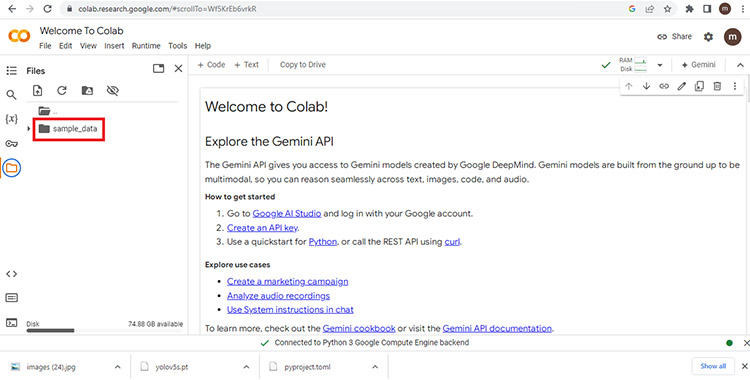Bookmark this page star icon

[667, 9]
